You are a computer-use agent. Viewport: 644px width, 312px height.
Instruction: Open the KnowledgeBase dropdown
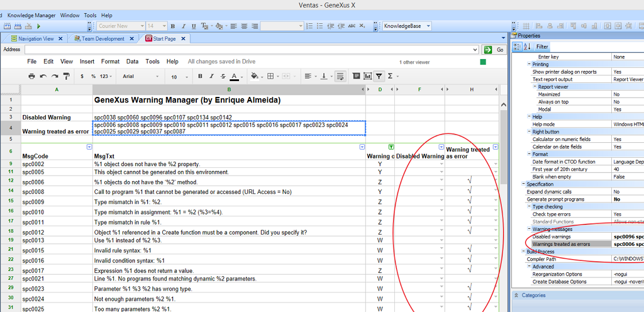pos(428,26)
